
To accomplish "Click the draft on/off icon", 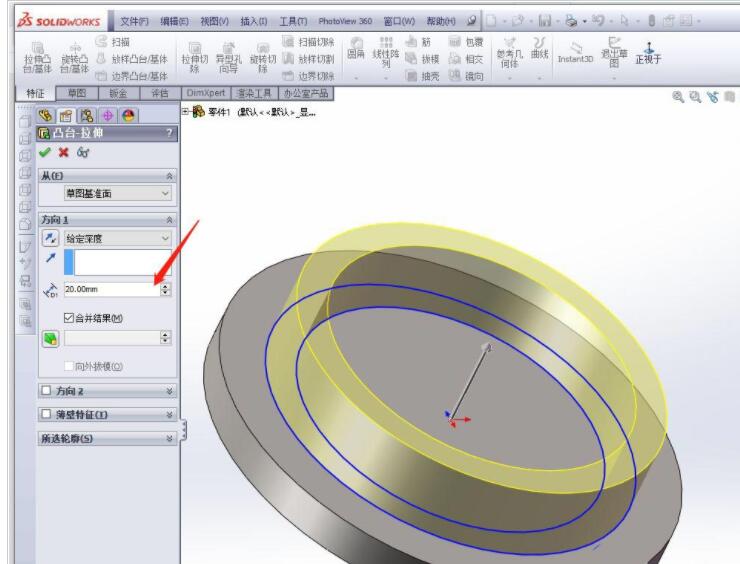I will (51, 338).
